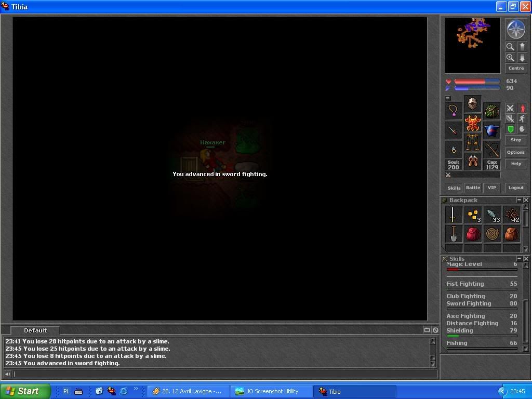Select the stack of 33 fish

492,215
